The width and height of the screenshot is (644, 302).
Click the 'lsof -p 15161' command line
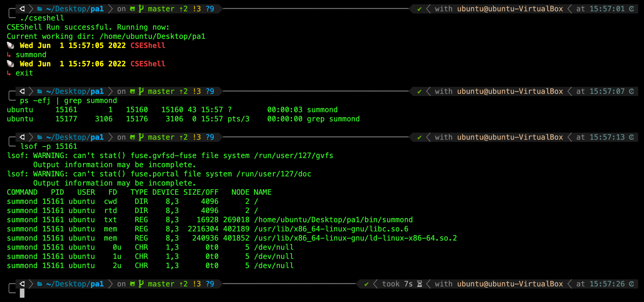click(x=49, y=146)
